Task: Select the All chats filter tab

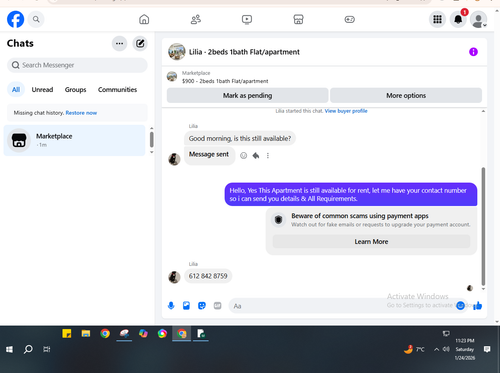Action: click(x=16, y=89)
